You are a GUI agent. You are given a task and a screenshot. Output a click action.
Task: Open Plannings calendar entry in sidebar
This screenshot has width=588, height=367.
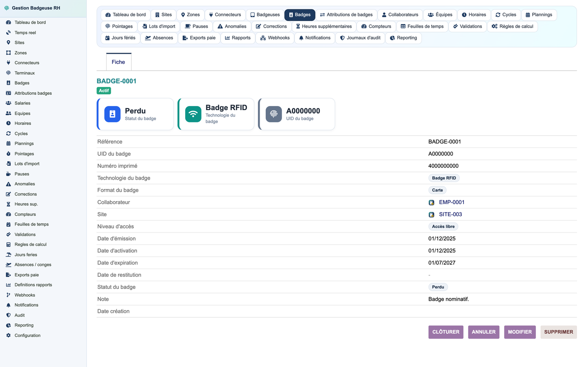pyautogui.click(x=24, y=143)
